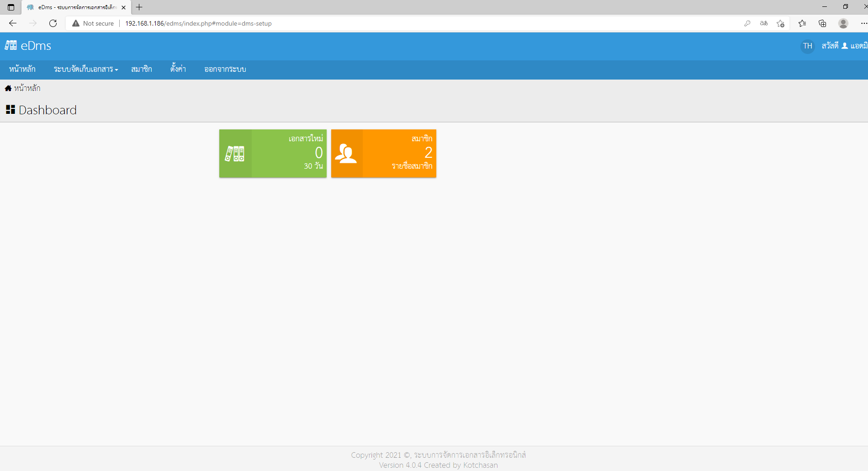Viewport: 868px width, 471px height.
Task: Click the หน้าหลัก navigation menu item
Action: click(22, 69)
